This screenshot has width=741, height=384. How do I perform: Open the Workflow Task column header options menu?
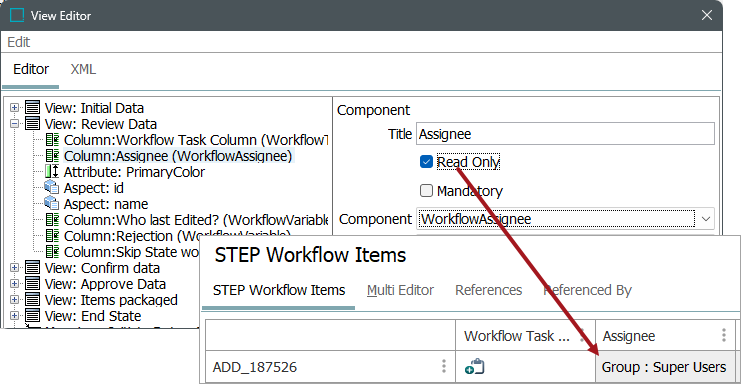pyautogui.click(x=583, y=335)
